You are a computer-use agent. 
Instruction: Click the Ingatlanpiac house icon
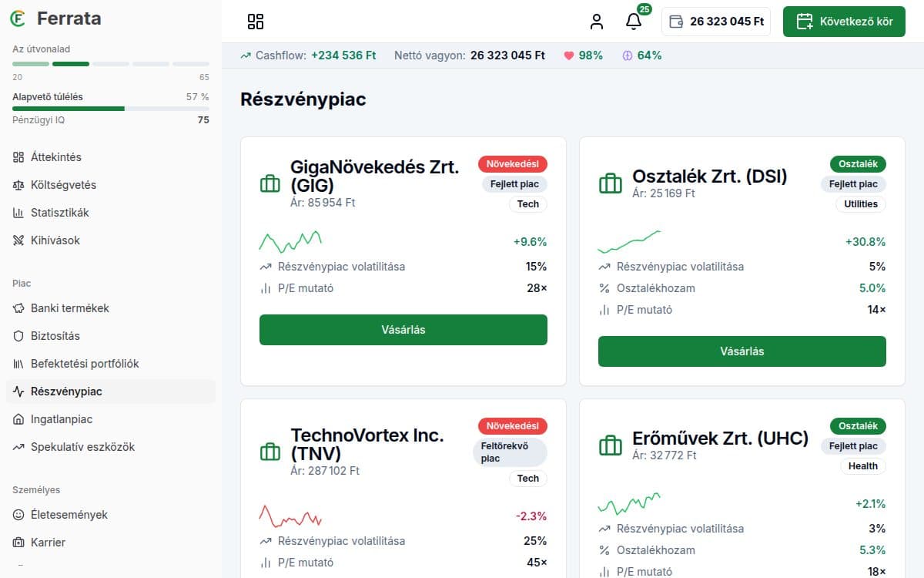tap(19, 419)
